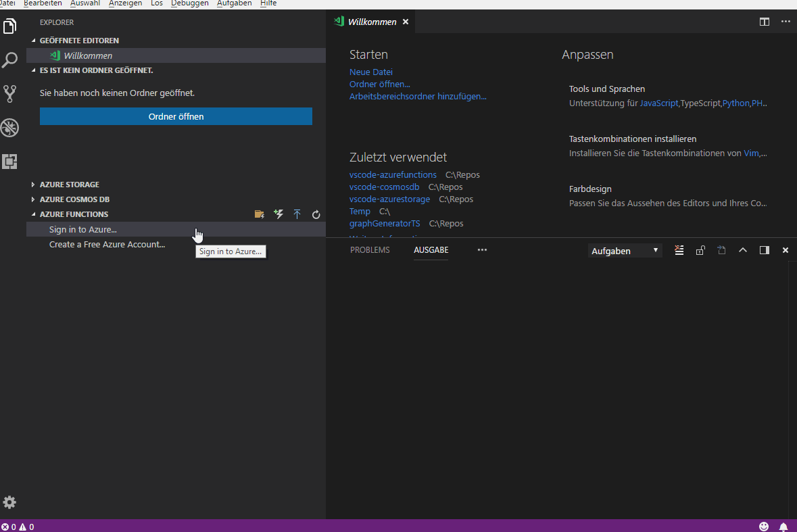Click Tools und Sprachen item
Viewport: 797px width, 532px height.
(x=667, y=96)
